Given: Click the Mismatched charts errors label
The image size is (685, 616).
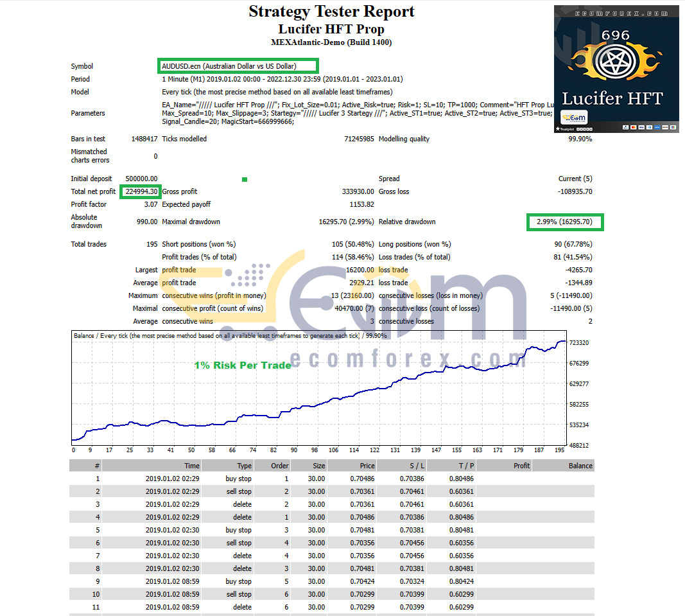Looking at the screenshot, I should (90, 155).
